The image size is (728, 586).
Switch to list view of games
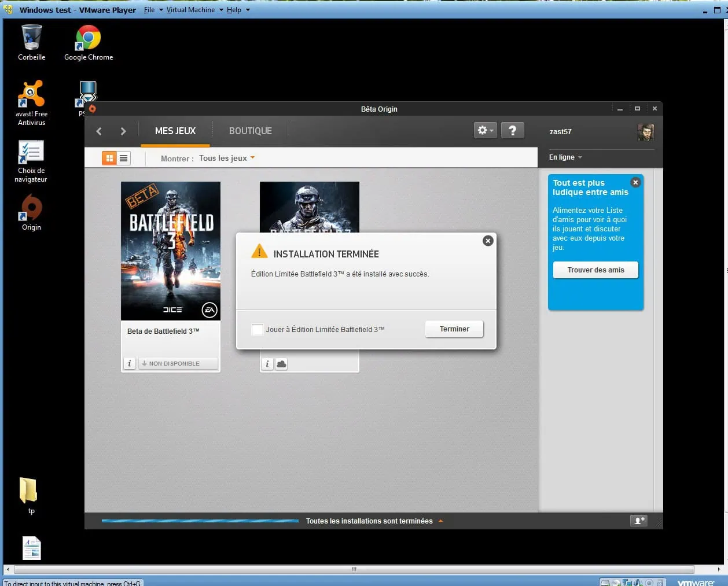[x=124, y=158]
